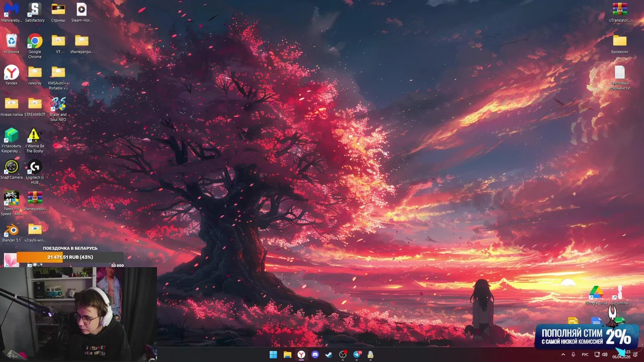Open the Snap Camera shortcut
The width and height of the screenshot is (644, 362).
pyautogui.click(x=11, y=169)
